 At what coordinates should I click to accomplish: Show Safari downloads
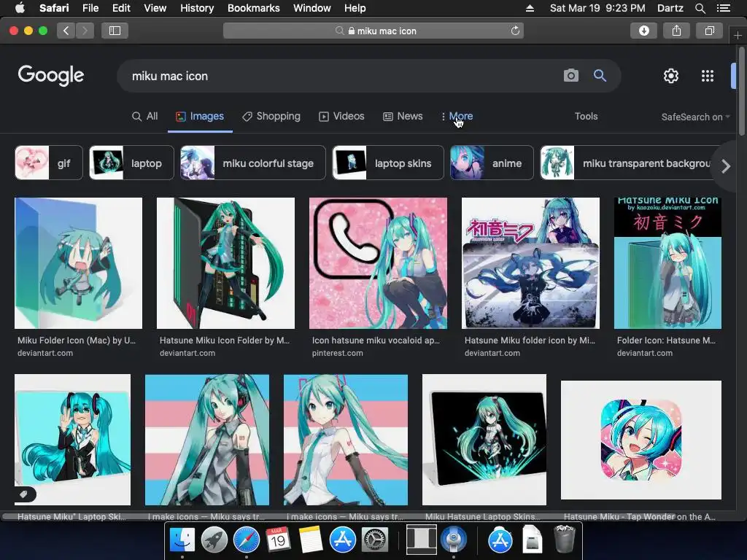[x=643, y=31]
